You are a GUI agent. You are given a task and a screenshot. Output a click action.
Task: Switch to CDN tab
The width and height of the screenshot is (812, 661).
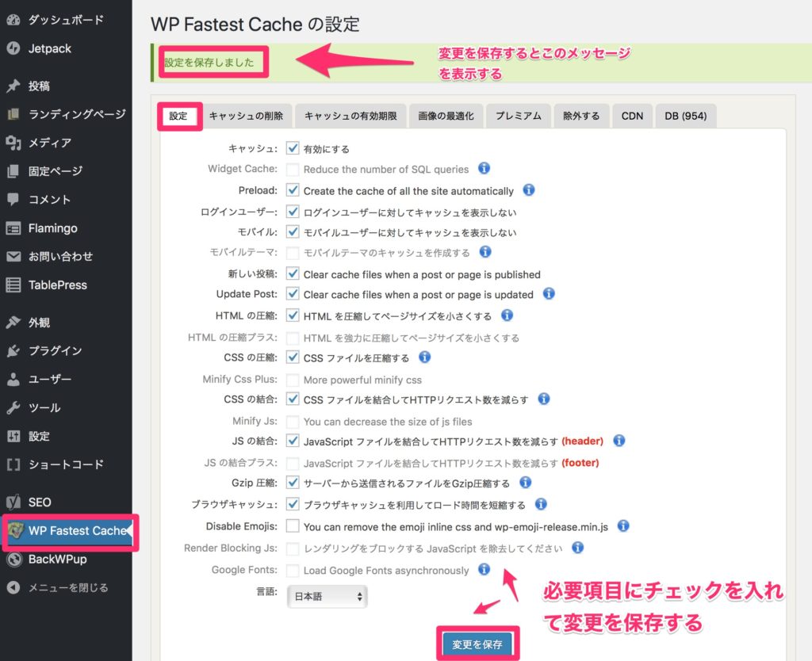click(632, 116)
